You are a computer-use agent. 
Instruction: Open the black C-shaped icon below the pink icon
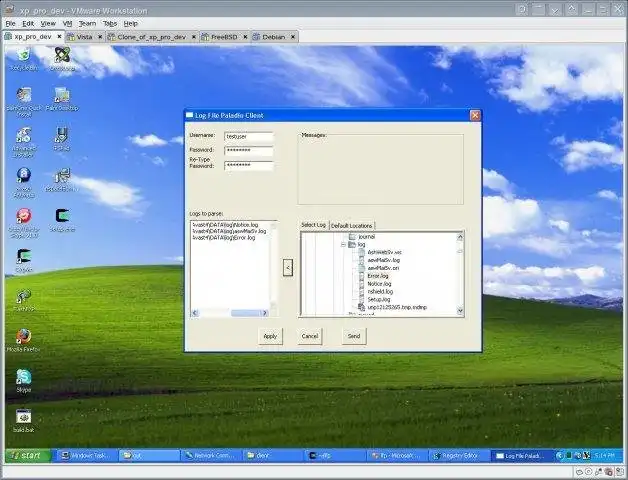point(24,256)
